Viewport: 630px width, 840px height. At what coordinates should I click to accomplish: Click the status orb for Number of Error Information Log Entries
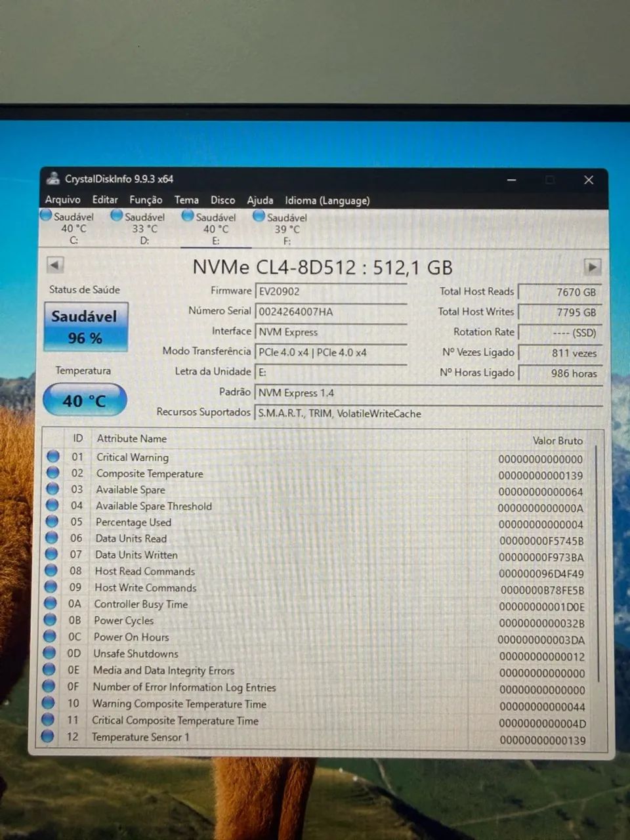(x=49, y=686)
